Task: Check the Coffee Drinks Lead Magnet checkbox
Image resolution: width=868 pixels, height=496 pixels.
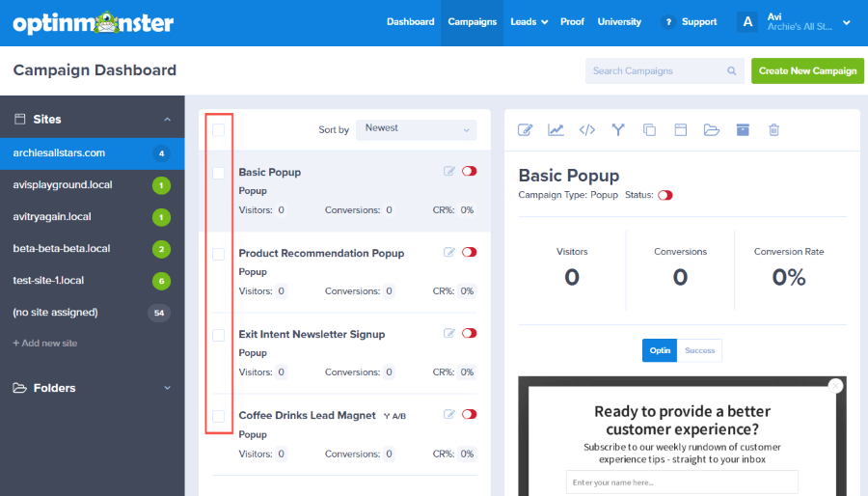Action: [x=219, y=416]
